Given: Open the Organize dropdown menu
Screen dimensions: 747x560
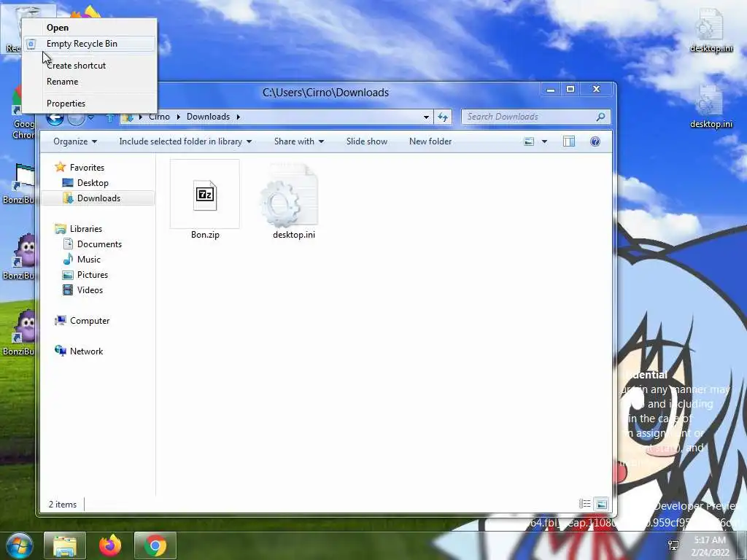Looking at the screenshot, I should 75,141.
